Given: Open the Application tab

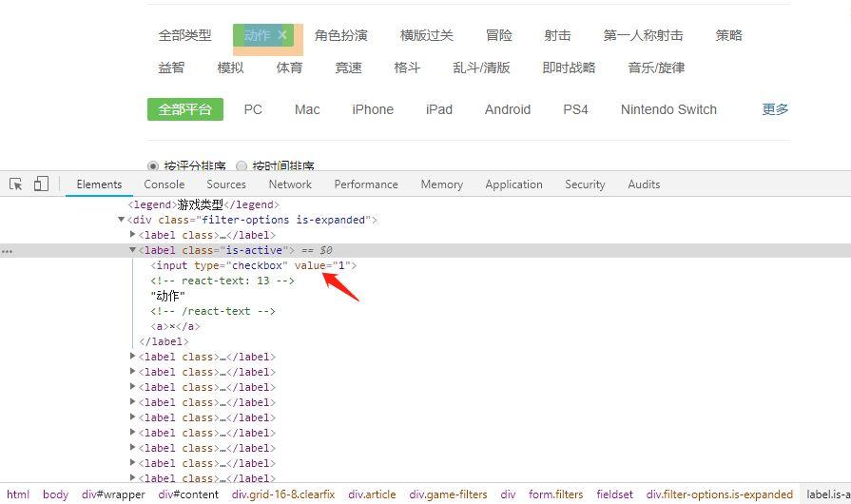Looking at the screenshot, I should click(x=514, y=184).
